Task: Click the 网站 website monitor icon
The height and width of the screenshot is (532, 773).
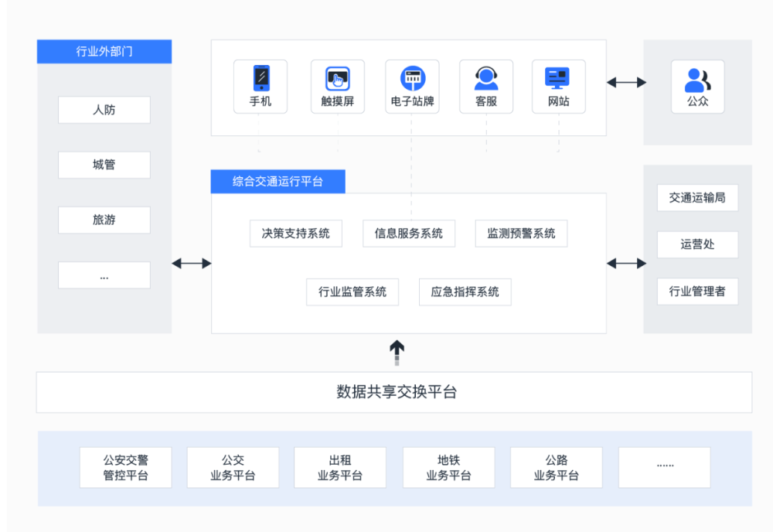Action: pos(557,78)
